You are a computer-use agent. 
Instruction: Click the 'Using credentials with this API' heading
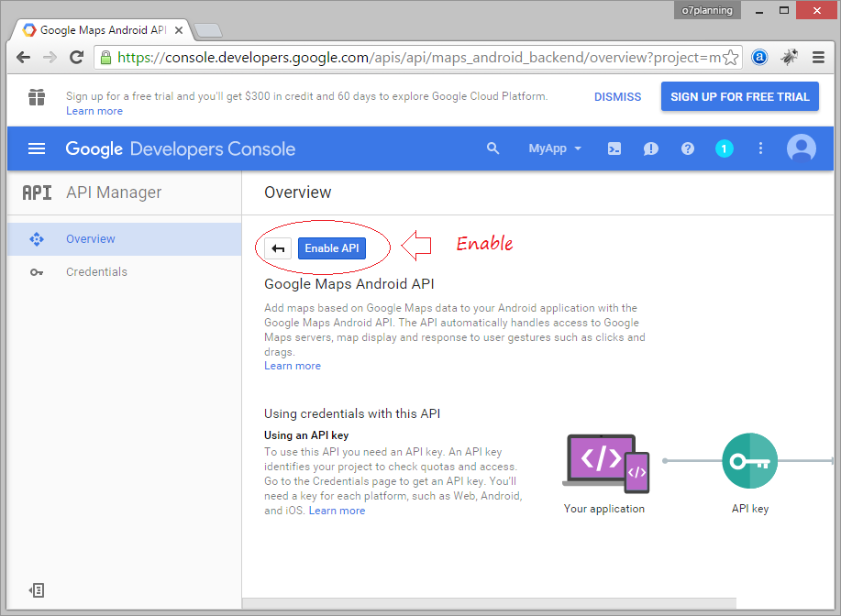[352, 414]
